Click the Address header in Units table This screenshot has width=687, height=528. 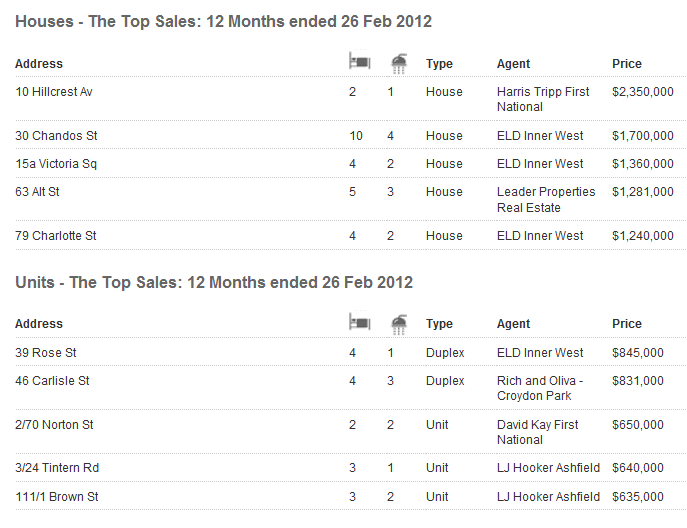pos(39,324)
